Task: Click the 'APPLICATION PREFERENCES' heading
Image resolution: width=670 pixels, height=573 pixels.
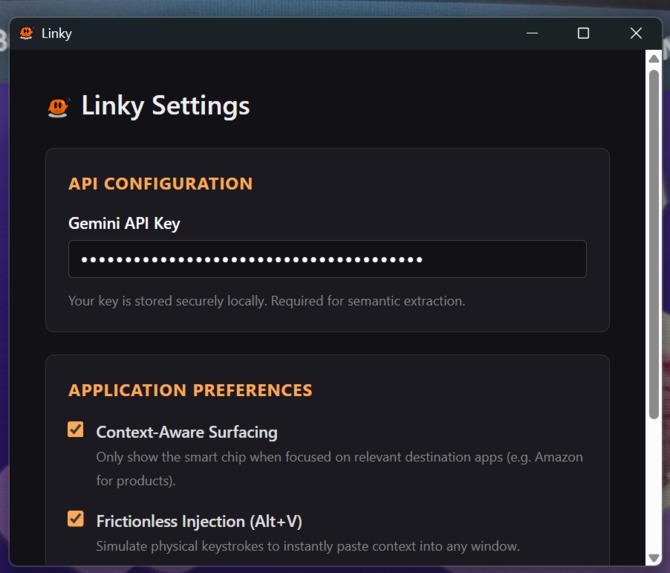Action: 191,390
